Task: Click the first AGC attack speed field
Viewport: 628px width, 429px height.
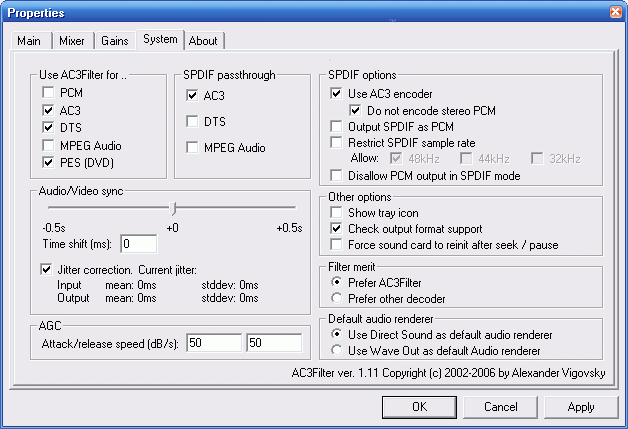Action: coord(212,343)
